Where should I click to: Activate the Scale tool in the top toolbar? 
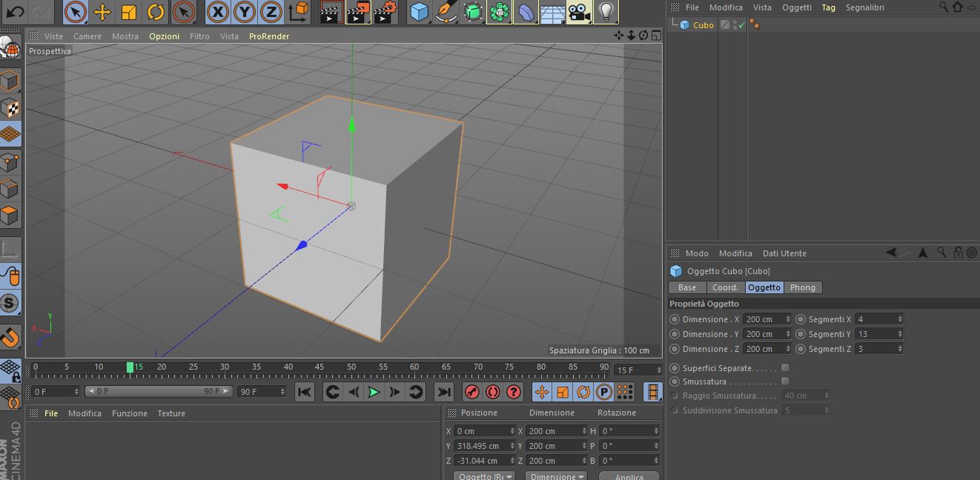click(129, 12)
